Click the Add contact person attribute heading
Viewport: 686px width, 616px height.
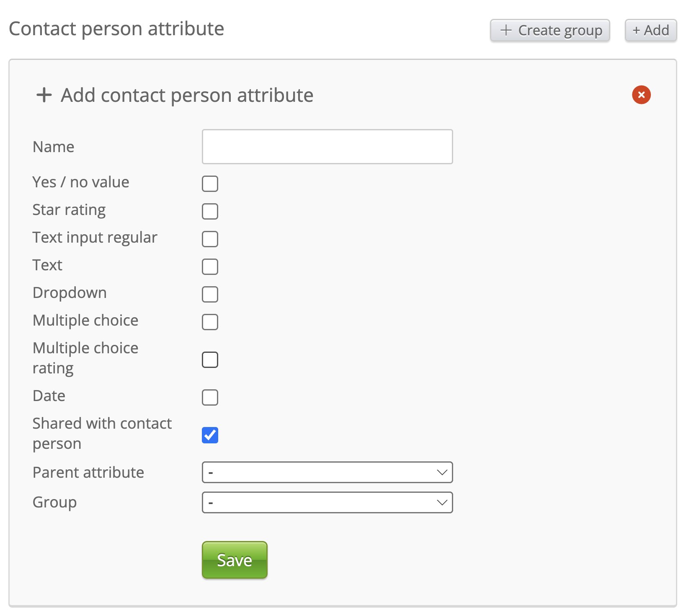pos(187,95)
